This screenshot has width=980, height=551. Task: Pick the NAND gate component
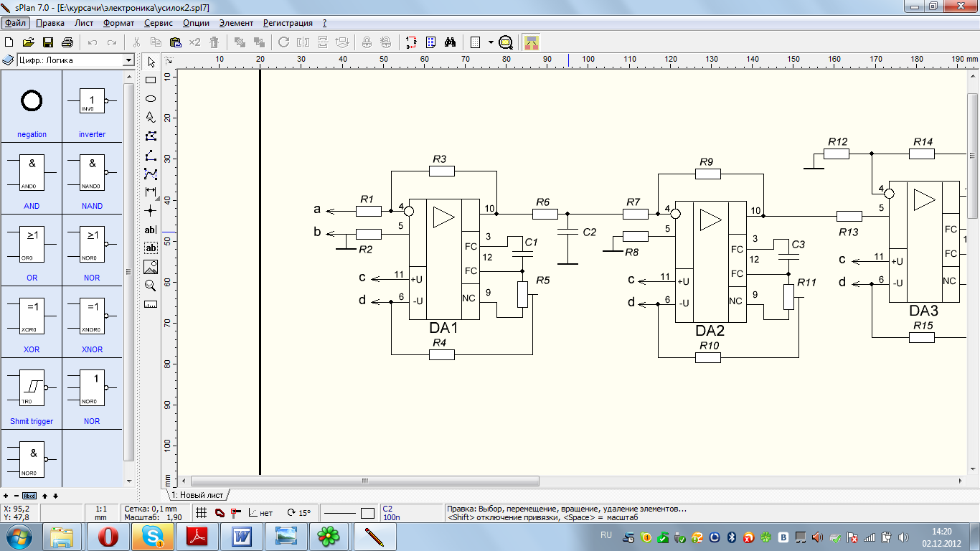92,178
